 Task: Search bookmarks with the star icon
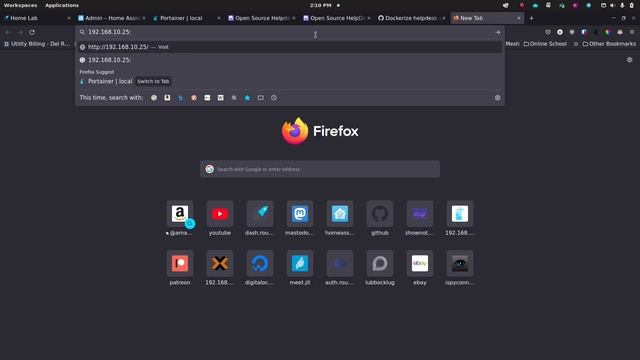point(247,98)
